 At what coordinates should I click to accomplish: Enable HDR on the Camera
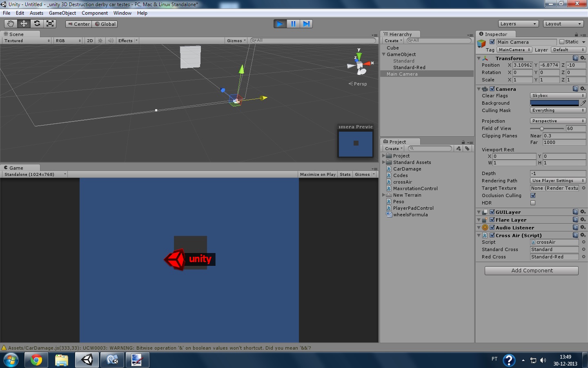(533, 203)
